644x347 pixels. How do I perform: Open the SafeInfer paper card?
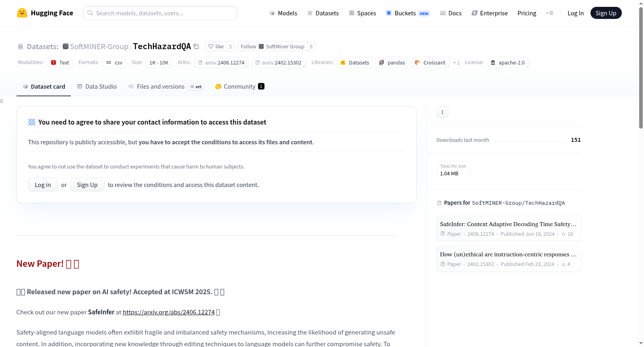pos(508,229)
